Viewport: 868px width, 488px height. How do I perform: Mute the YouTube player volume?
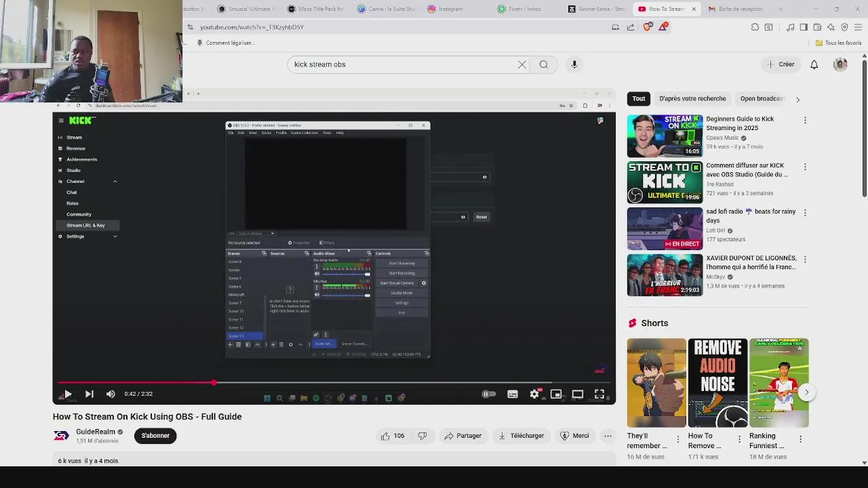click(x=111, y=394)
